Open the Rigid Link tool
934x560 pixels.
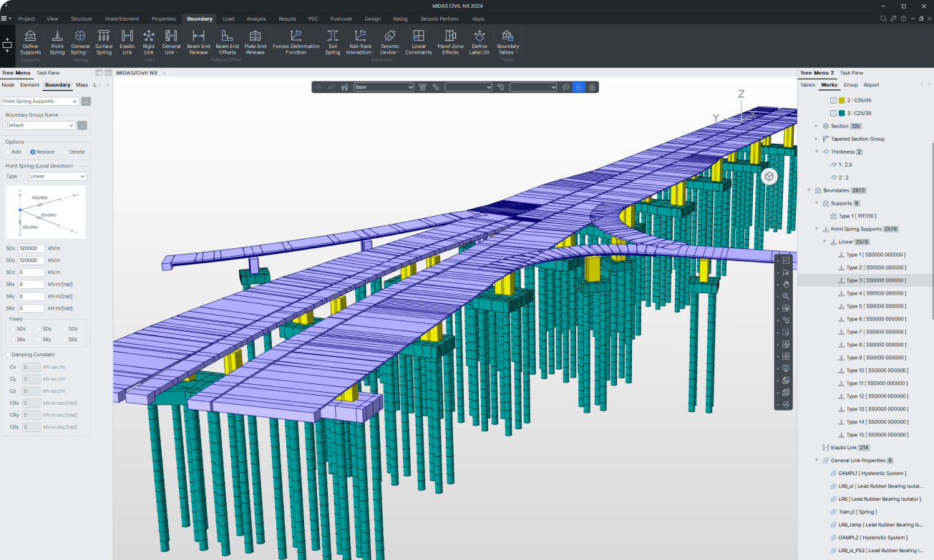click(149, 43)
